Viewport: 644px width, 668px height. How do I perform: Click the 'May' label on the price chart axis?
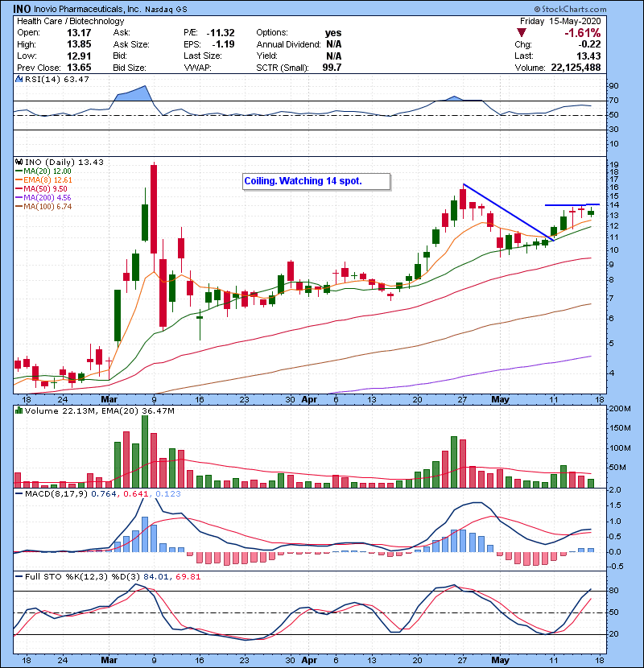[500, 400]
